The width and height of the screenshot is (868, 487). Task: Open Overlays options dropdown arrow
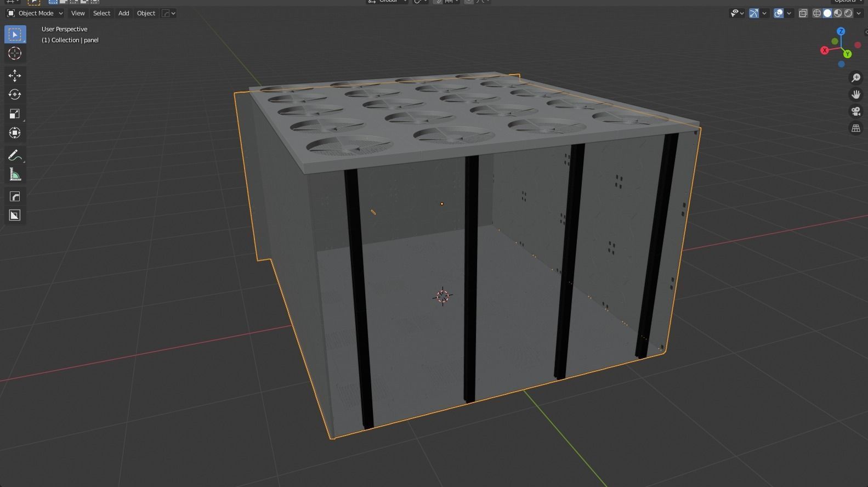pyautogui.click(x=789, y=13)
